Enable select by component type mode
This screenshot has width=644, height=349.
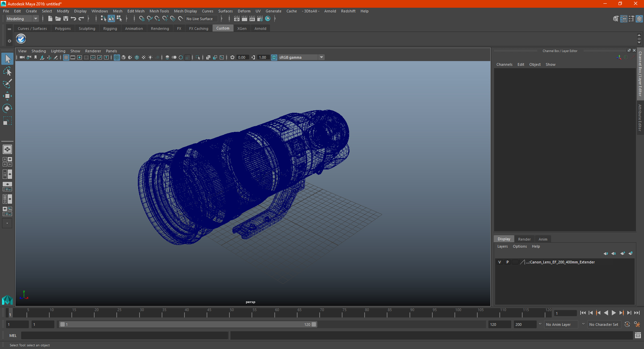[119, 19]
